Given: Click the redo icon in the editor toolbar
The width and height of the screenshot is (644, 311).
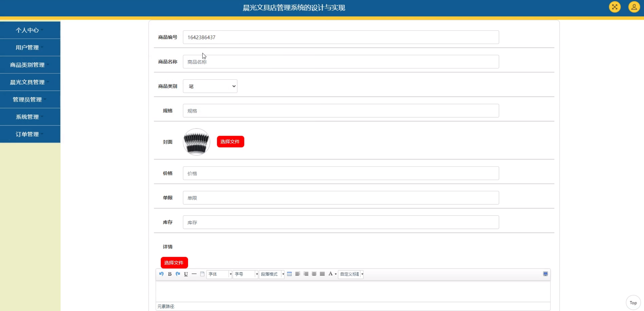Looking at the screenshot, I should point(178,274).
